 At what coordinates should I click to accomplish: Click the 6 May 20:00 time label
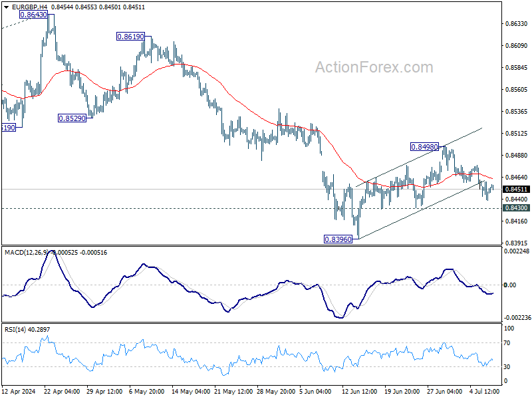click(147, 392)
